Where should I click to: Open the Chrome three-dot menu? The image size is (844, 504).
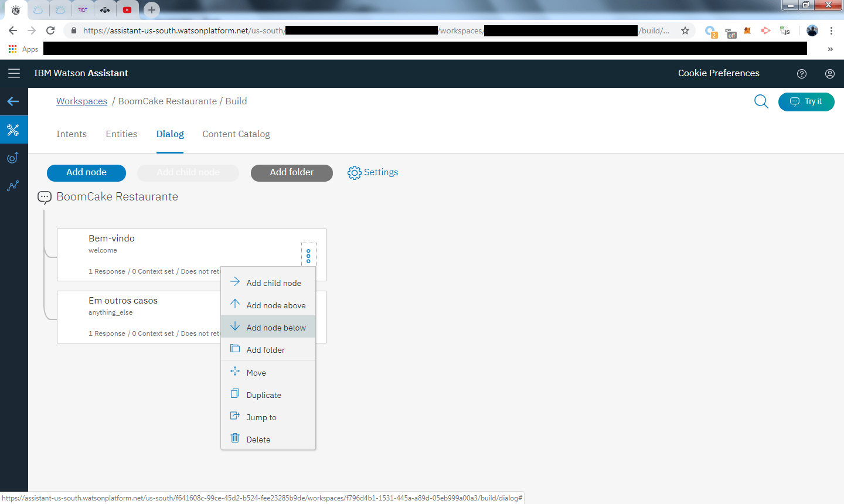click(831, 30)
